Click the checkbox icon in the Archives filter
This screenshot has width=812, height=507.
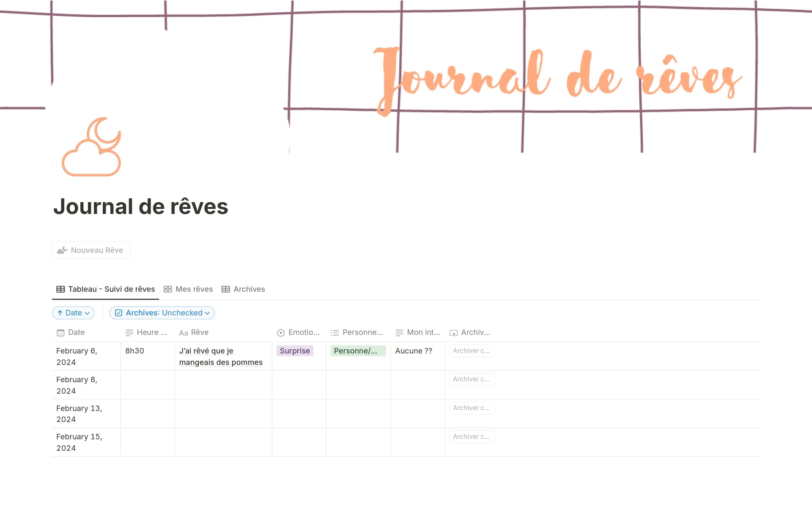119,313
